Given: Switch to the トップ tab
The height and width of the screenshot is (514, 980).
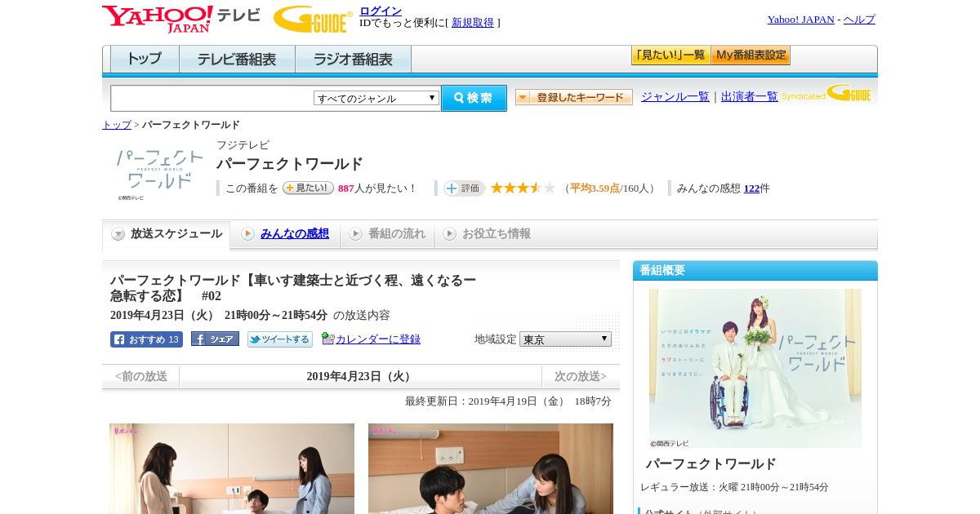Looking at the screenshot, I should point(145,60).
